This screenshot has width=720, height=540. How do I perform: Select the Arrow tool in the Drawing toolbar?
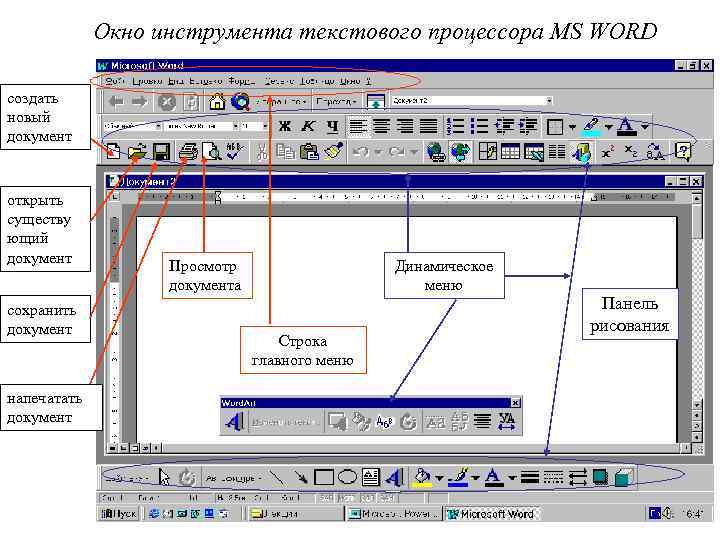[301, 478]
